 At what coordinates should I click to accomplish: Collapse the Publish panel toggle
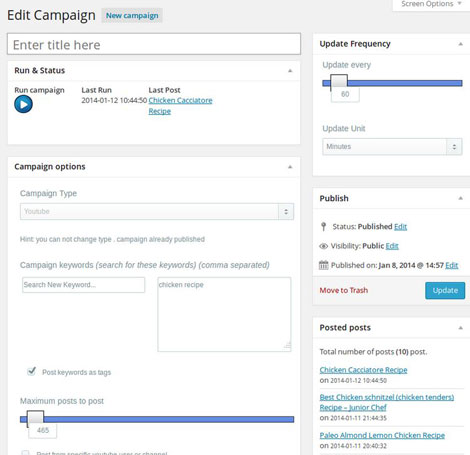460,198
